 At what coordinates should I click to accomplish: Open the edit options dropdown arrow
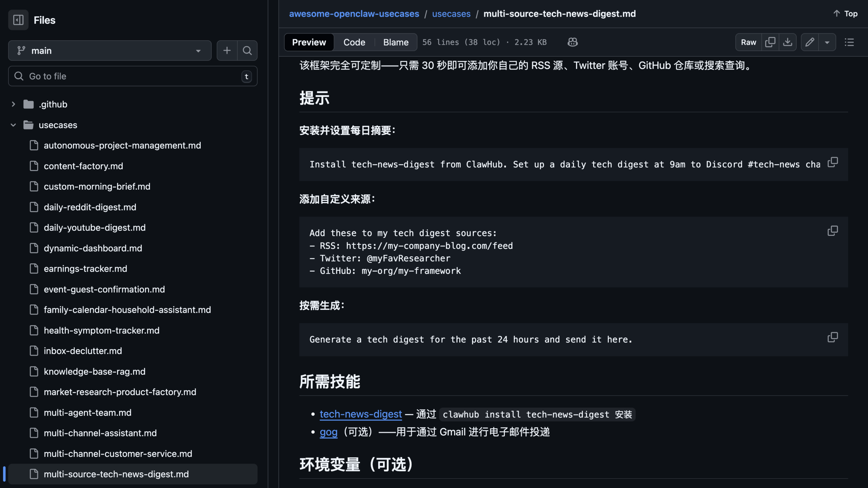827,42
